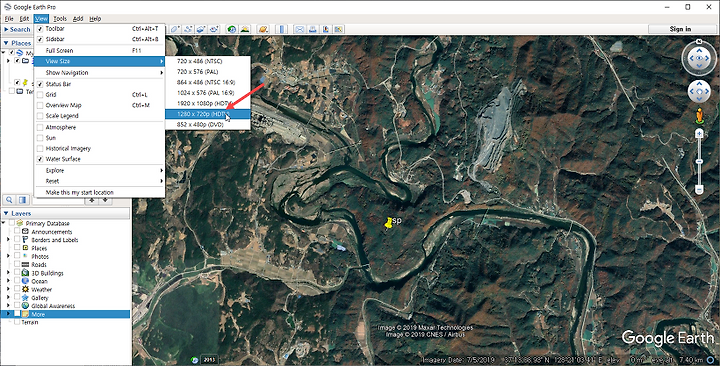Viewport: 720px width, 366px height.
Task: Select the Gallery layer row
Action: pos(39,298)
